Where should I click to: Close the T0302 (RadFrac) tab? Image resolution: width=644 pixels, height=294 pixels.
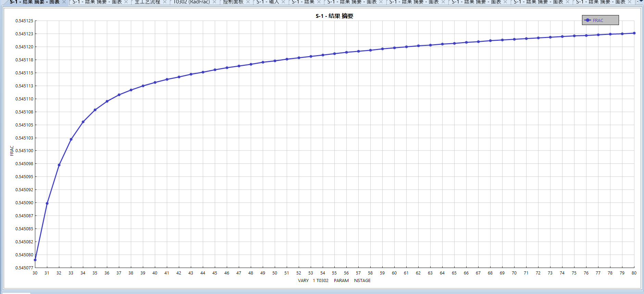214,2
